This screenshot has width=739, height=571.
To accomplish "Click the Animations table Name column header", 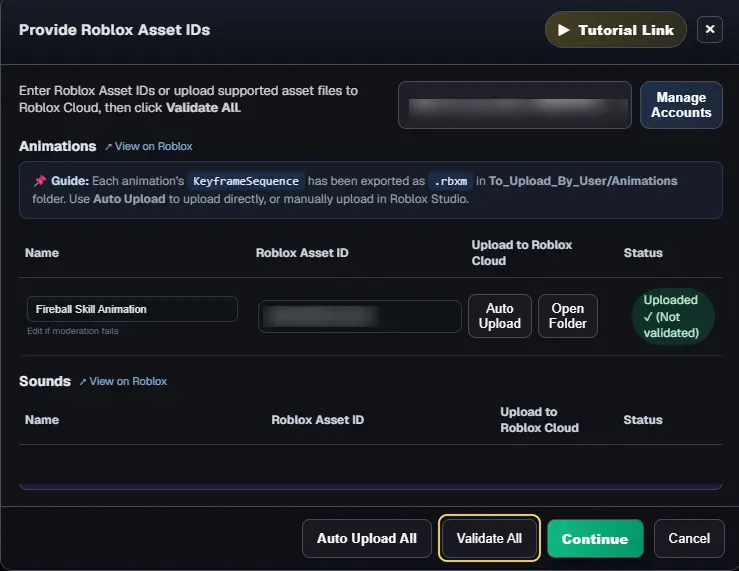I will [42, 253].
